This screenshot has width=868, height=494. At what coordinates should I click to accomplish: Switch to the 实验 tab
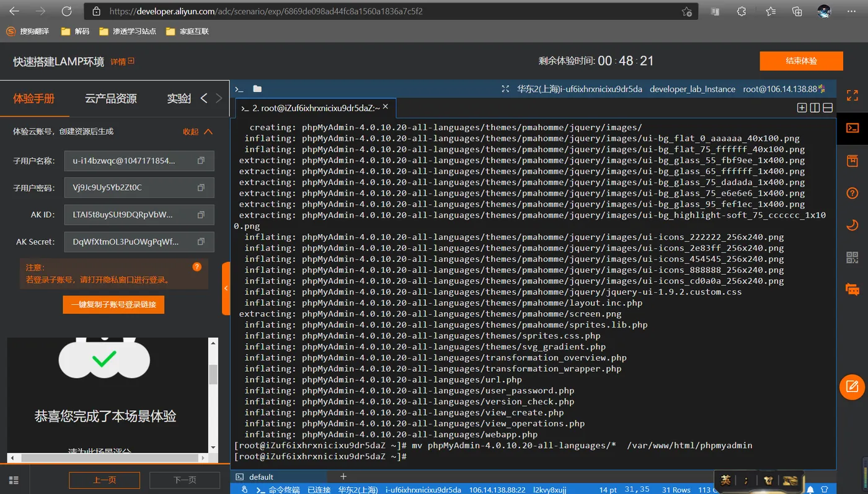click(x=179, y=98)
